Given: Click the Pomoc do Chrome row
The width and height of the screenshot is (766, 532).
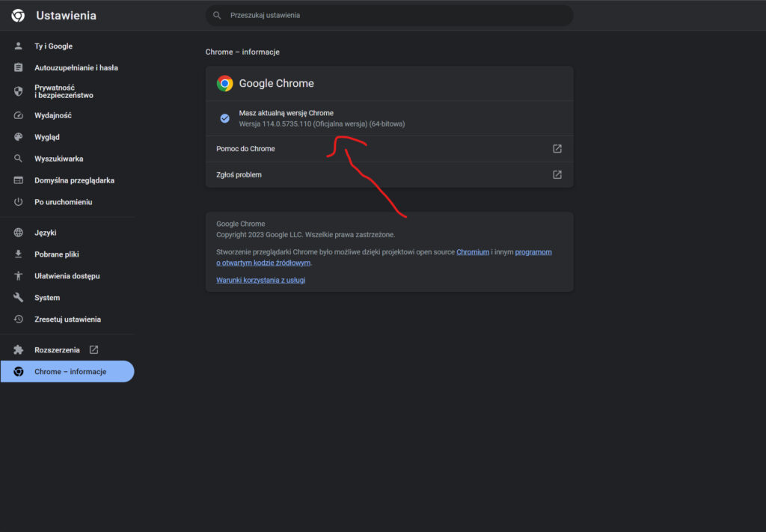Looking at the screenshot, I should pyautogui.click(x=389, y=148).
